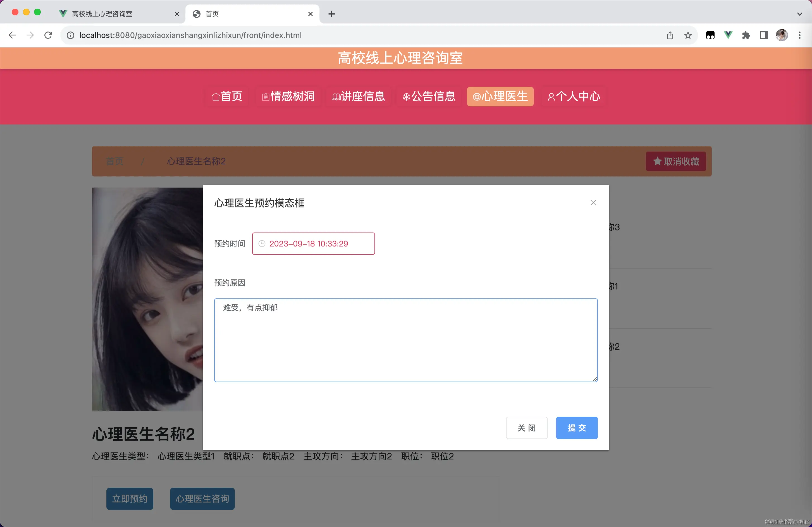Click the clipboard icon on 情感树洞
The image size is (812, 527).
(266, 97)
